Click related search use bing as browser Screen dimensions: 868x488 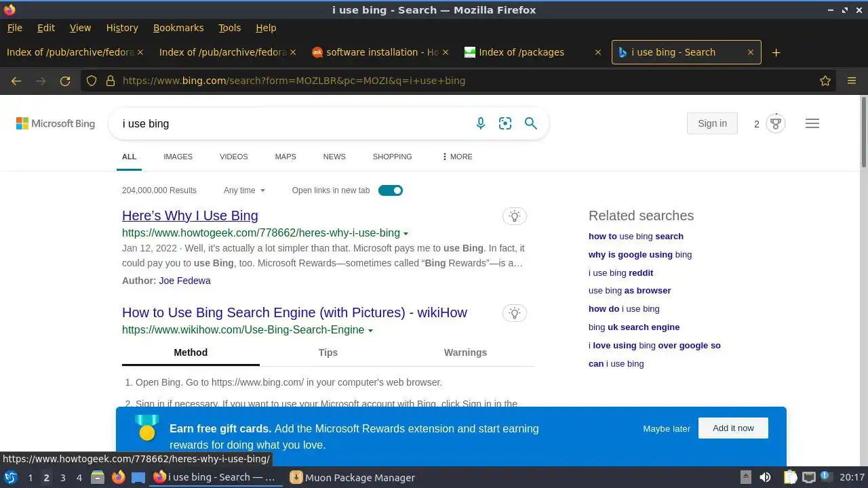click(x=629, y=290)
